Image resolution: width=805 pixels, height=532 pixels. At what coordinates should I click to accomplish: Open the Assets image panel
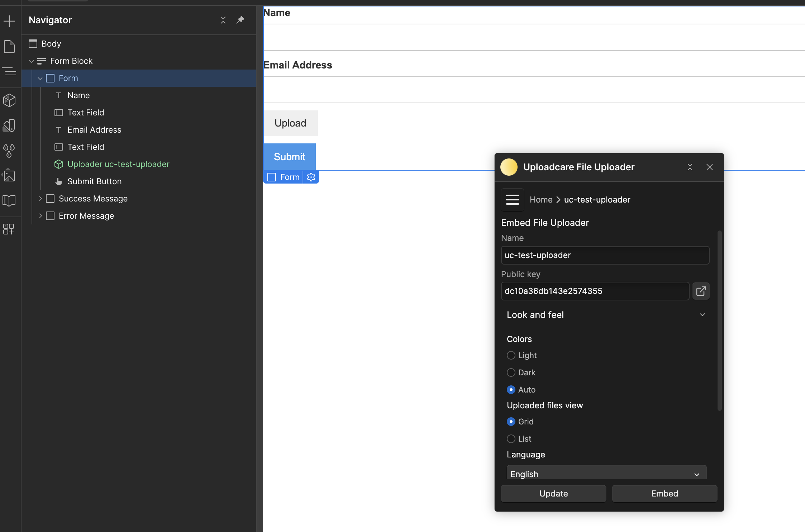tap(9, 176)
